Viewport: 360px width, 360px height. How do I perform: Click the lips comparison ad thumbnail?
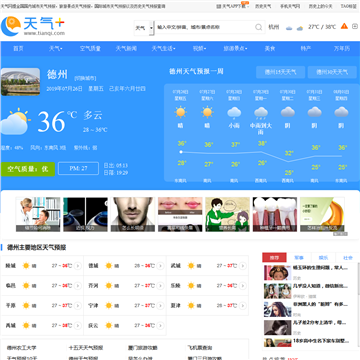(180, 214)
